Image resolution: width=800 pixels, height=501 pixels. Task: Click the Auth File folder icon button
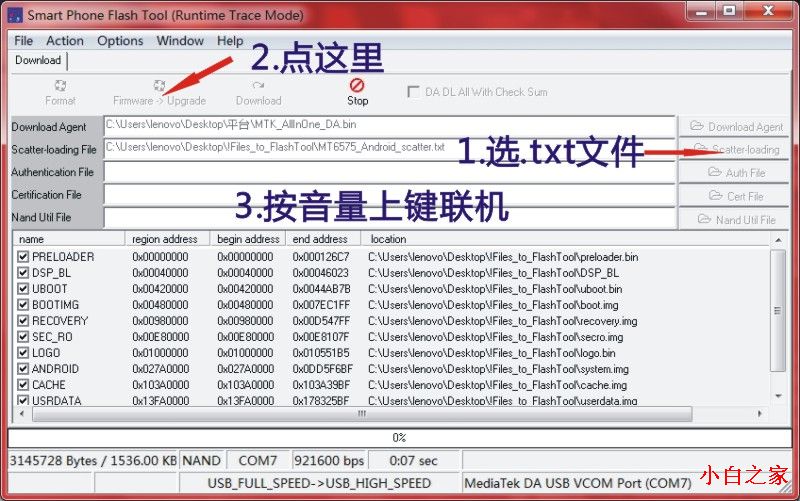714,172
